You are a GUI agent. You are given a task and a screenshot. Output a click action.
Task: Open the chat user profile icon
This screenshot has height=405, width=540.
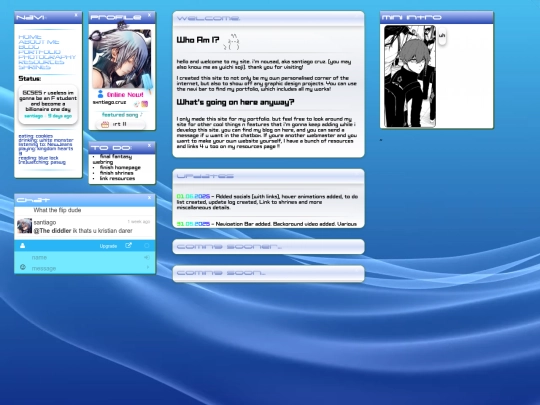click(x=22, y=246)
